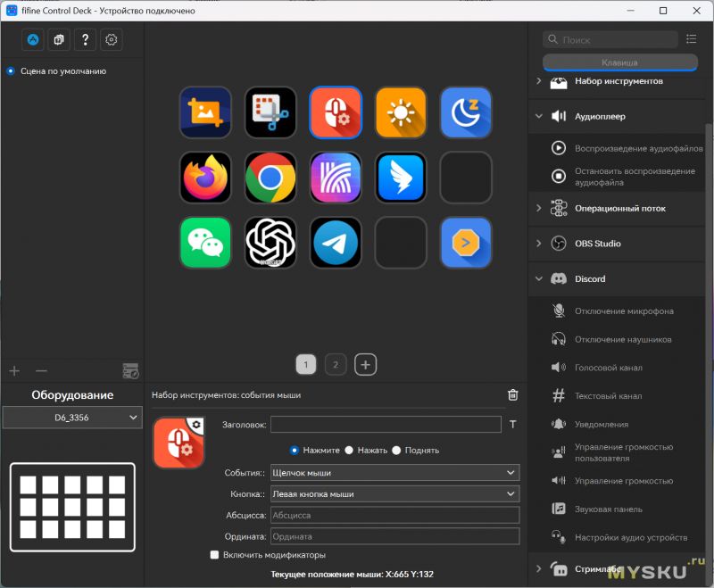The width and height of the screenshot is (714, 588).
Task: Select the Chrome deck key
Action: tap(270, 178)
